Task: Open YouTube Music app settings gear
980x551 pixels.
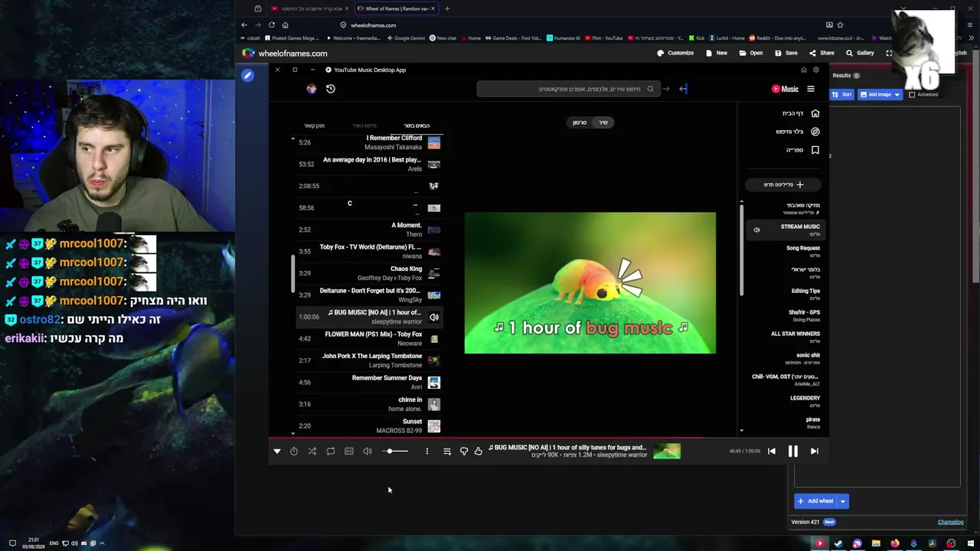Action: click(816, 70)
